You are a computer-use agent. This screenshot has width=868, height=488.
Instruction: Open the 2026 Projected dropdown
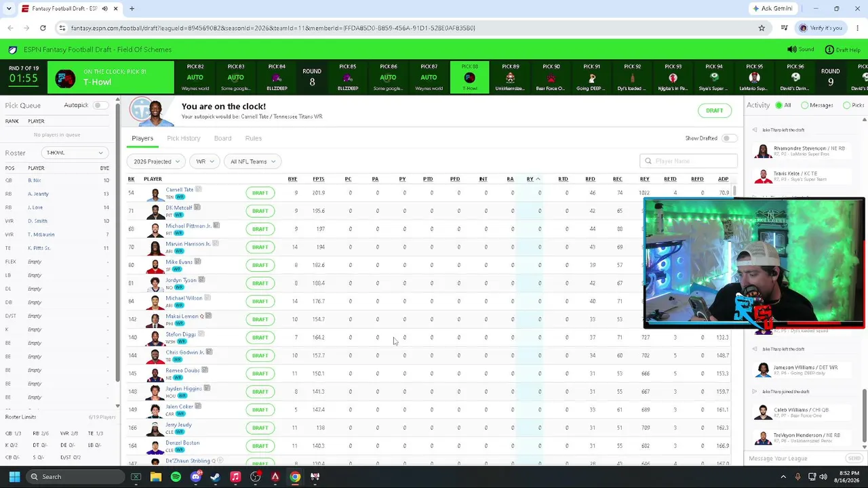(157, 161)
